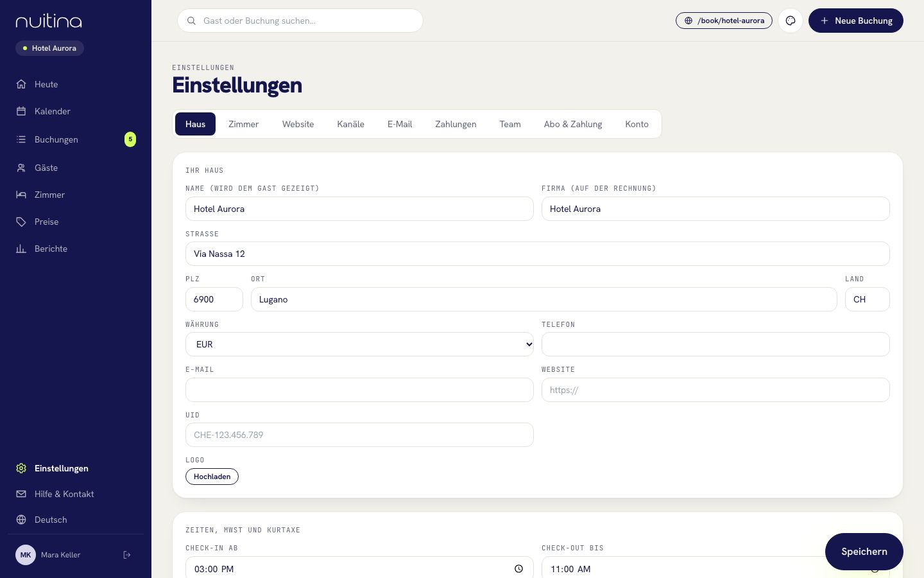Click the Firma (auf der Rechnung) field
Viewport: 924px width, 578px height.
click(715, 209)
